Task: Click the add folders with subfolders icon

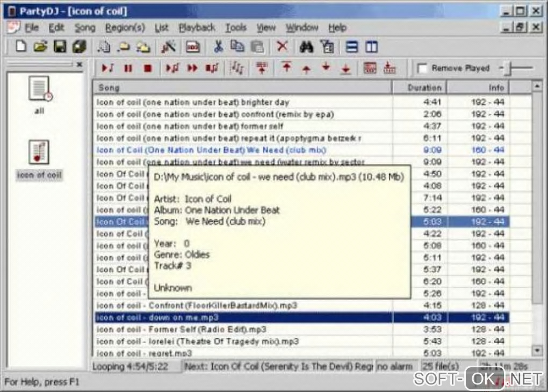Action: pyautogui.click(x=143, y=47)
